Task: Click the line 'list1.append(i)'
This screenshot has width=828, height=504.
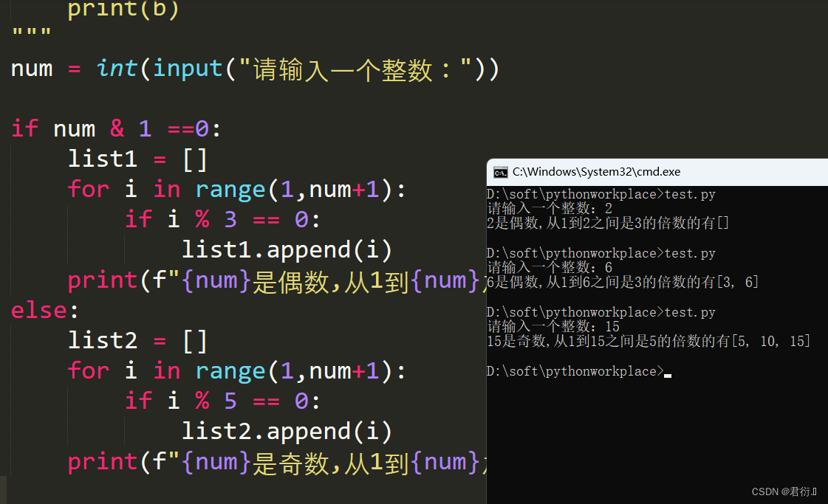Action: point(287,249)
